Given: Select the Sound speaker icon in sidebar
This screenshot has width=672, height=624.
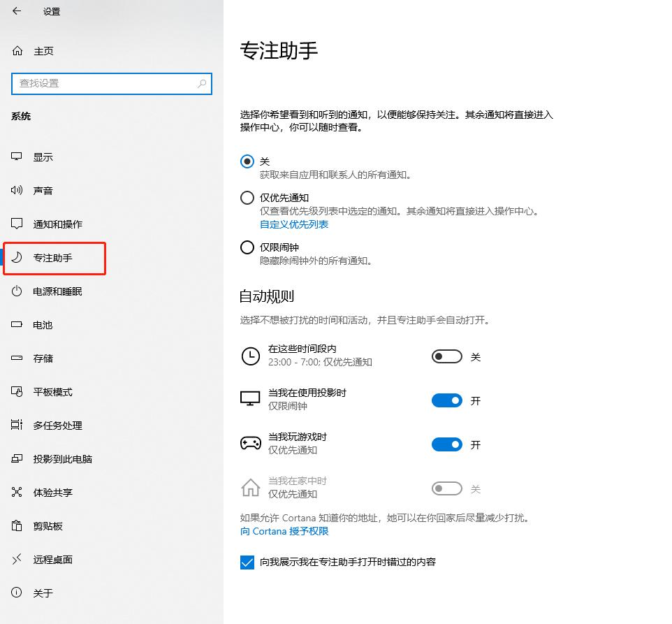Looking at the screenshot, I should 16,190.
